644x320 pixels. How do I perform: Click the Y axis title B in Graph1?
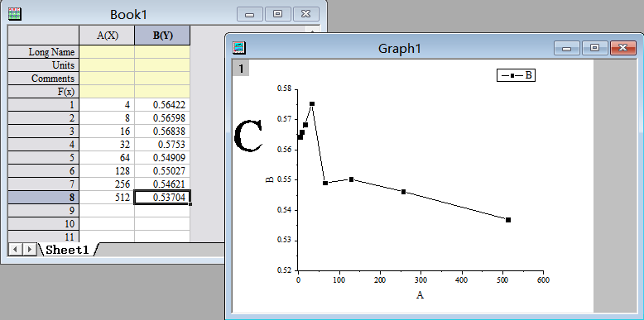(x=270, y=179)
